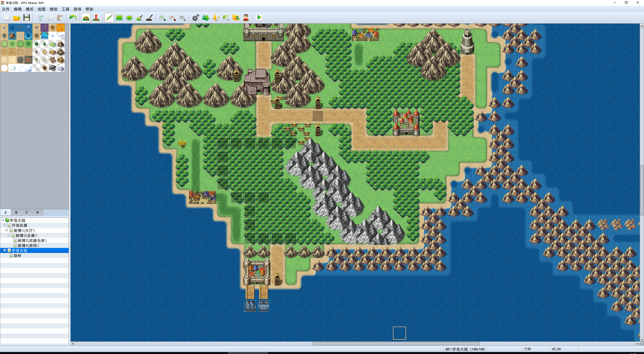
Task: Open the Sound Test speaker icon
Action: [216, 18]
